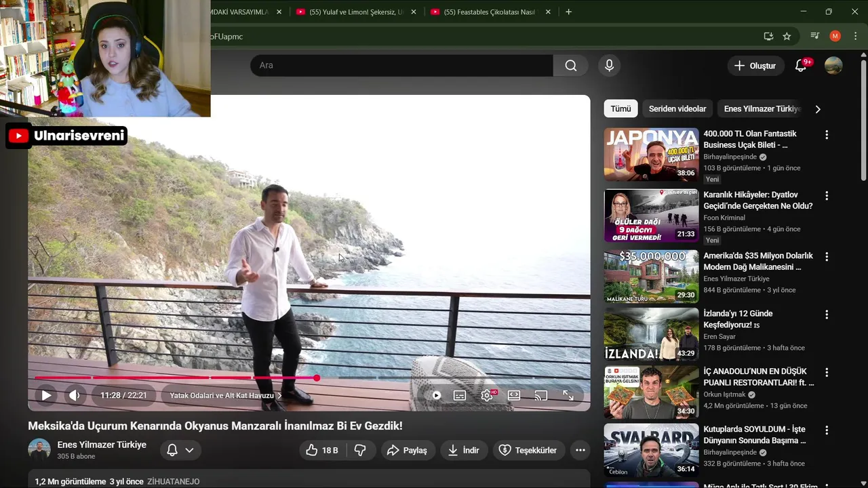Open the 'İzlanda'yı 12 Günde Keşfediyoruz!' title
The height and width of the screenshot is (488, 868).
738,319
